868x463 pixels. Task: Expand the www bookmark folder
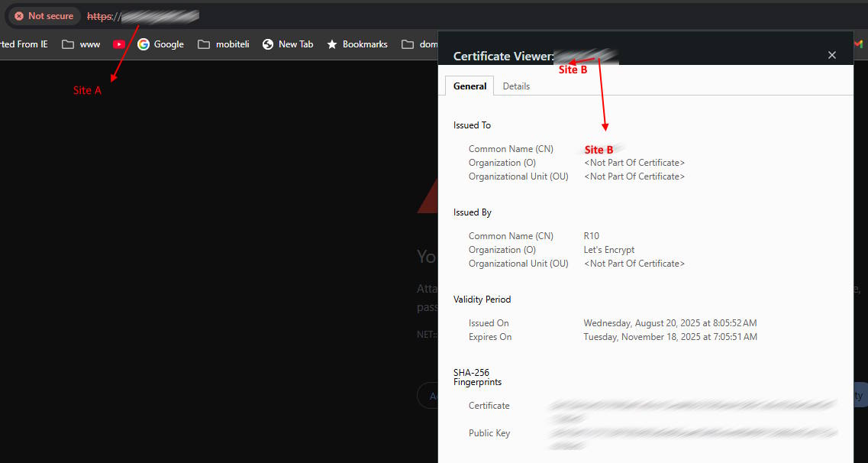pos(81,44)
